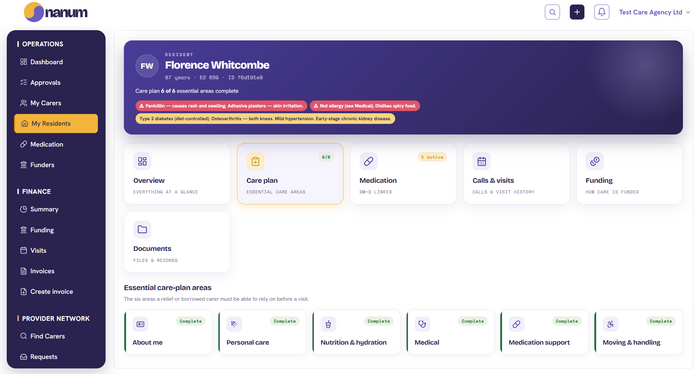Open Moving & handling care area
The height and width of the screenshot is (374, 700).
(638, 332)
